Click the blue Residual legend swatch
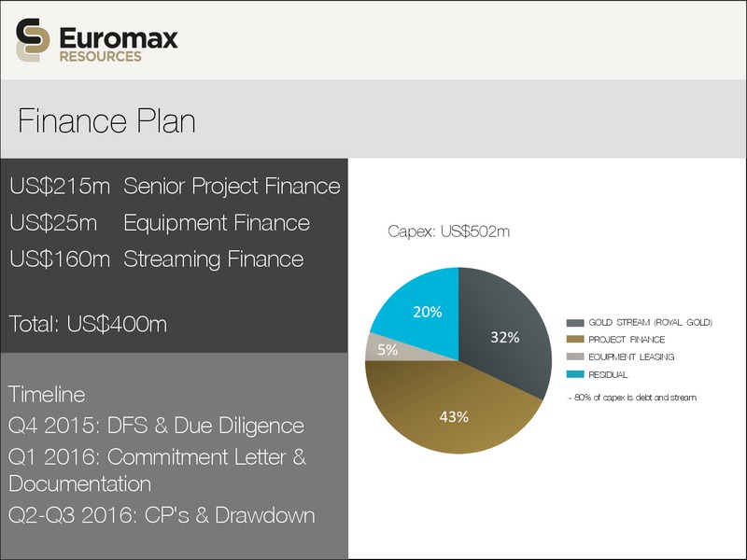 pyautogui.click(x=575, y=374)
